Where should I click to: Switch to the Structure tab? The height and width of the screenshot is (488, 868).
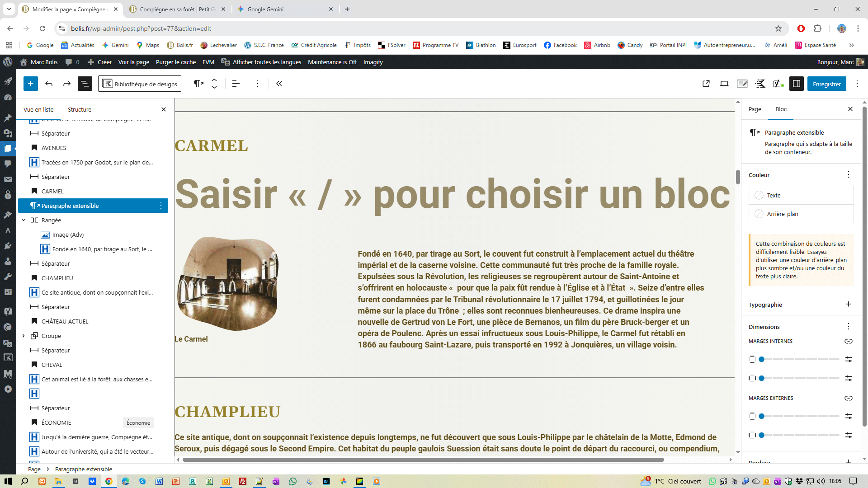tap(80, 109)
